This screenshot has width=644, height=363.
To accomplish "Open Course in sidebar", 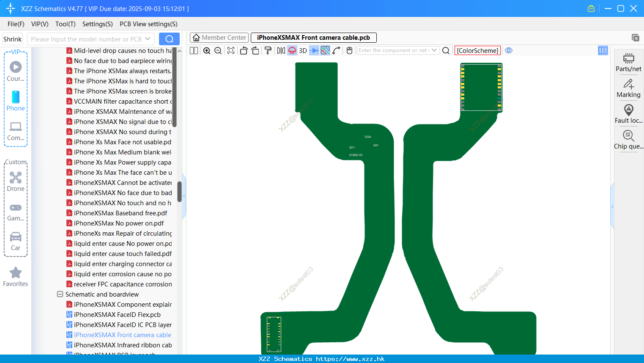I will (16, 71).
